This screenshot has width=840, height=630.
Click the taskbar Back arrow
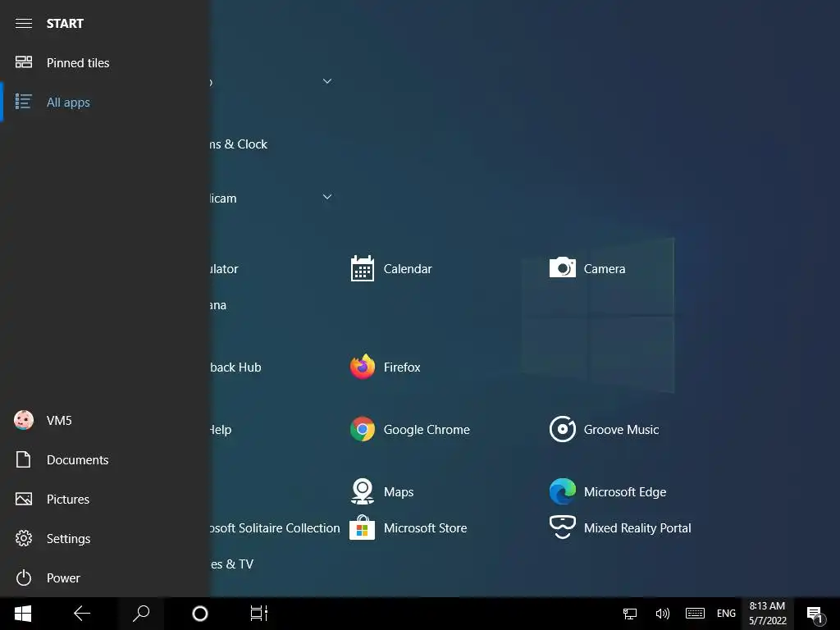[x=82, y=614]
